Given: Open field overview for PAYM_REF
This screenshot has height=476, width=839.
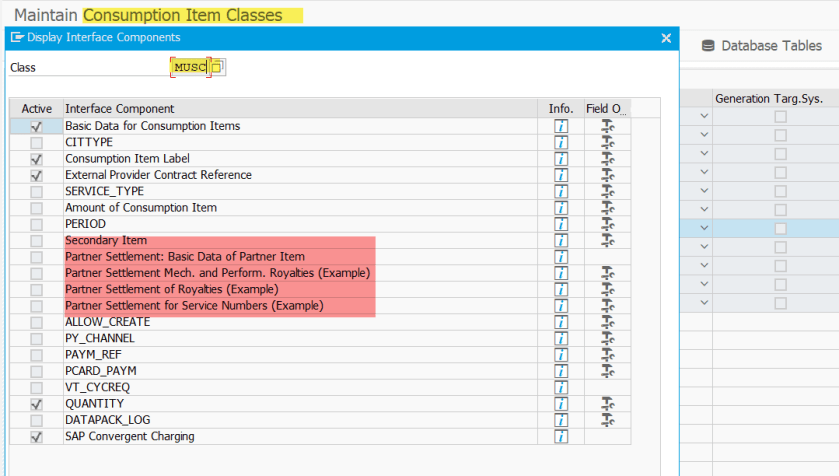Looking at the screenshot, I should pos(607,355).
